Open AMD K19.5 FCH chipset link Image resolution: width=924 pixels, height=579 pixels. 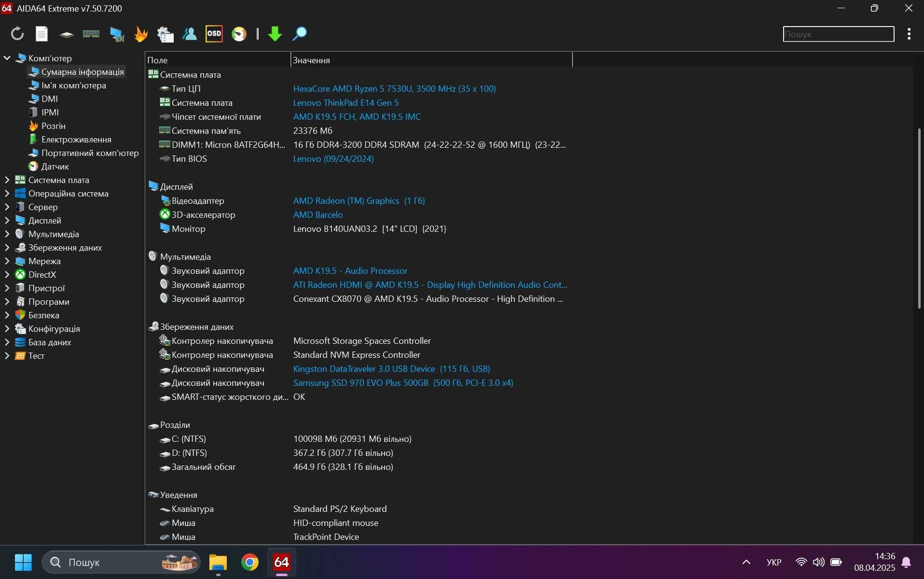point(357,116)
